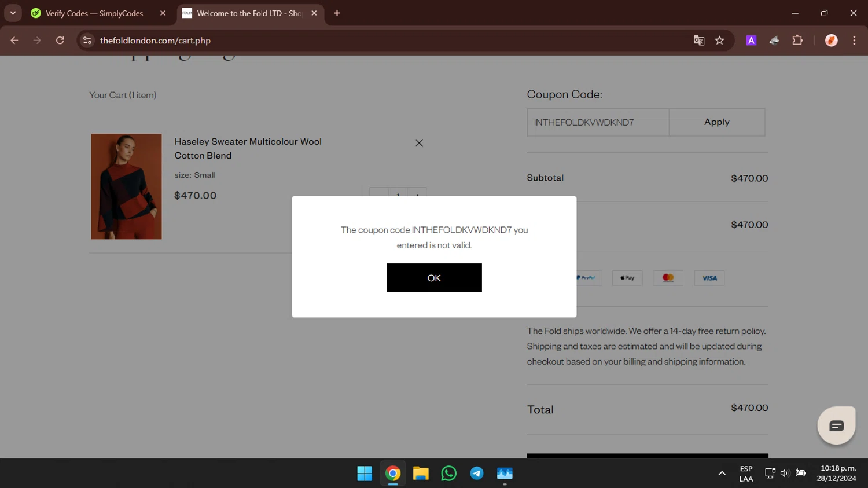Switch the ESP LAA input language

[746, 474]
